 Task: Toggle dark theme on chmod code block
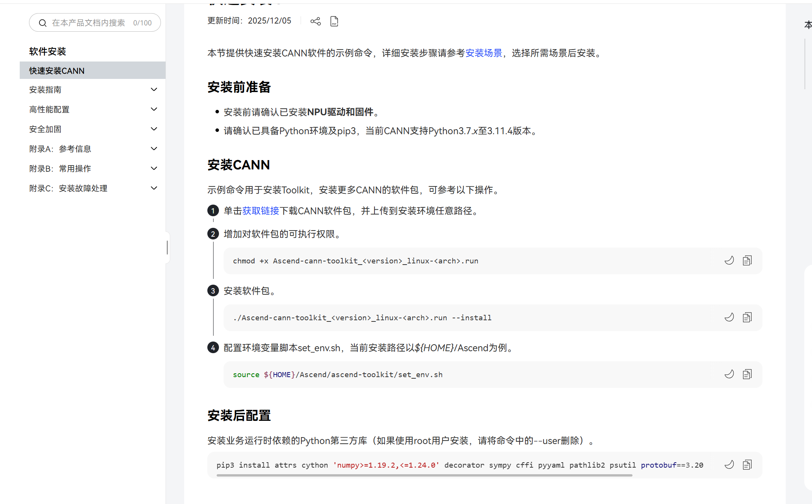(x=729, y=261)
